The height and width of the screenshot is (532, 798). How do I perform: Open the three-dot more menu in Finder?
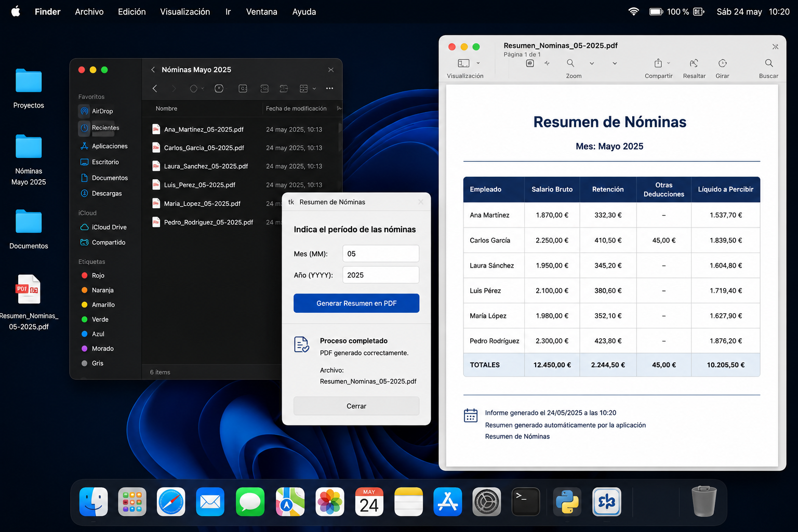[x=329, y=88]
